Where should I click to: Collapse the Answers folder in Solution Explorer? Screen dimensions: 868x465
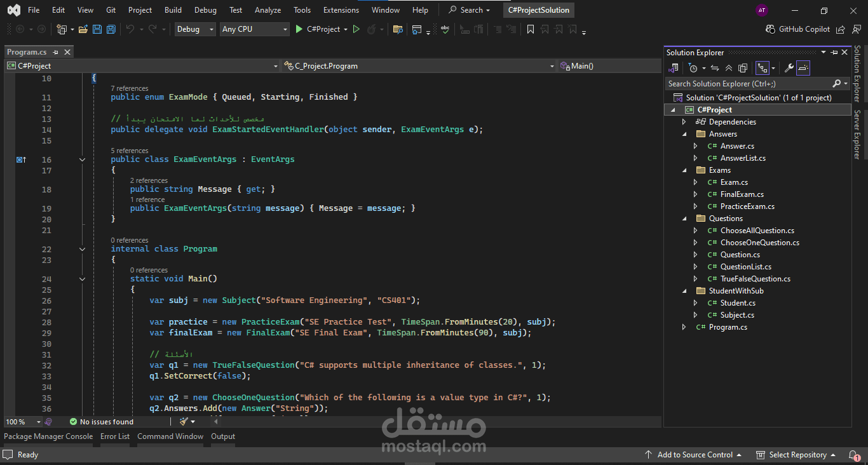tap(684, 134)
